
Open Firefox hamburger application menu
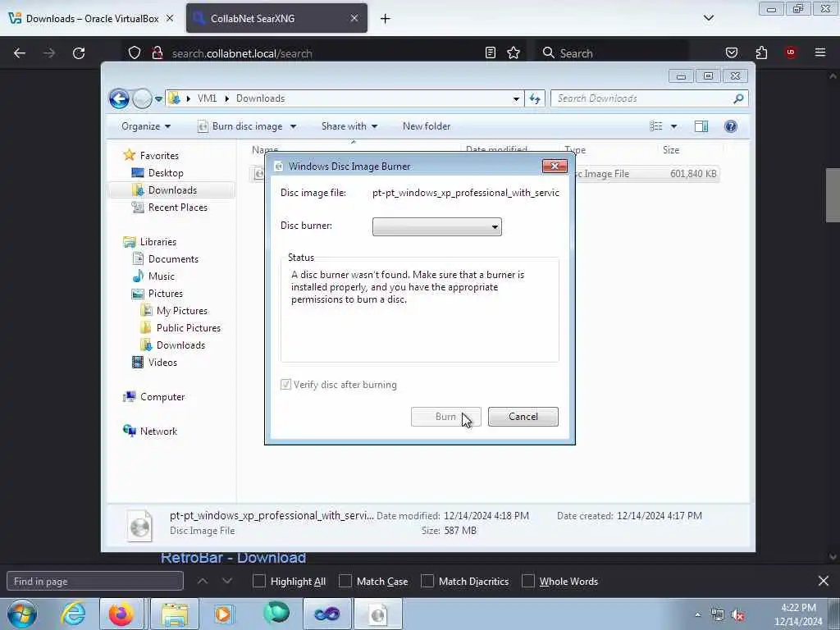point(819,52)
